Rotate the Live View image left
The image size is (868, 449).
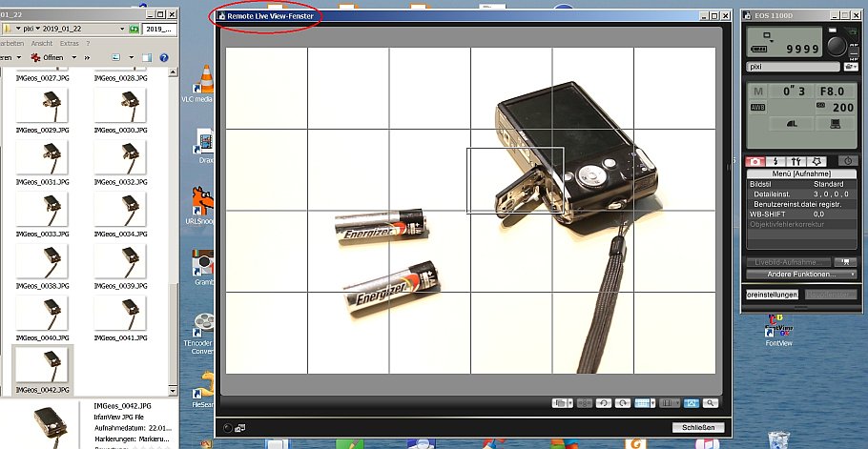tap(604, 403)
